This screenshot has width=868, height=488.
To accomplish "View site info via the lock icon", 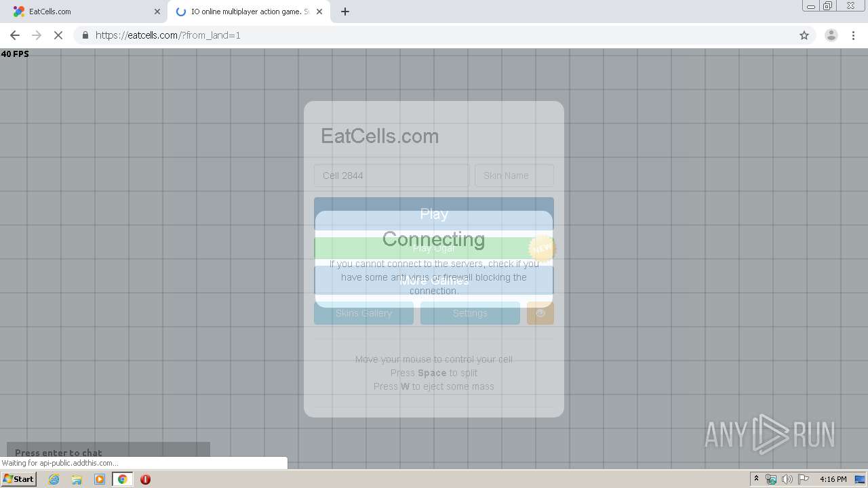I will (x=85, y=35).
